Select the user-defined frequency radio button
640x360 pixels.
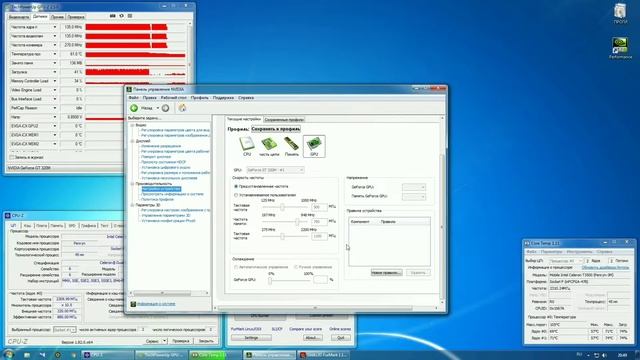coord(236,195)
